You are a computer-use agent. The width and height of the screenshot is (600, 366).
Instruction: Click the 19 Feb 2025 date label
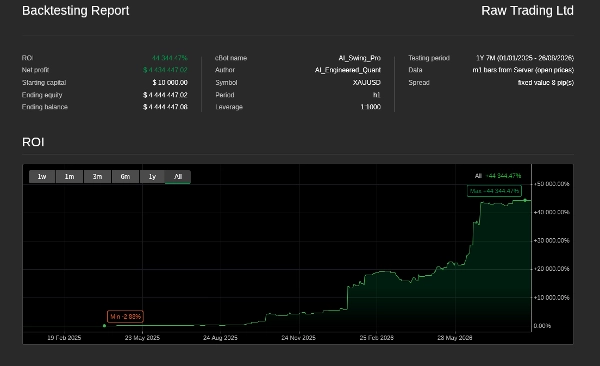pyautogui.click(x=64, y=338)
